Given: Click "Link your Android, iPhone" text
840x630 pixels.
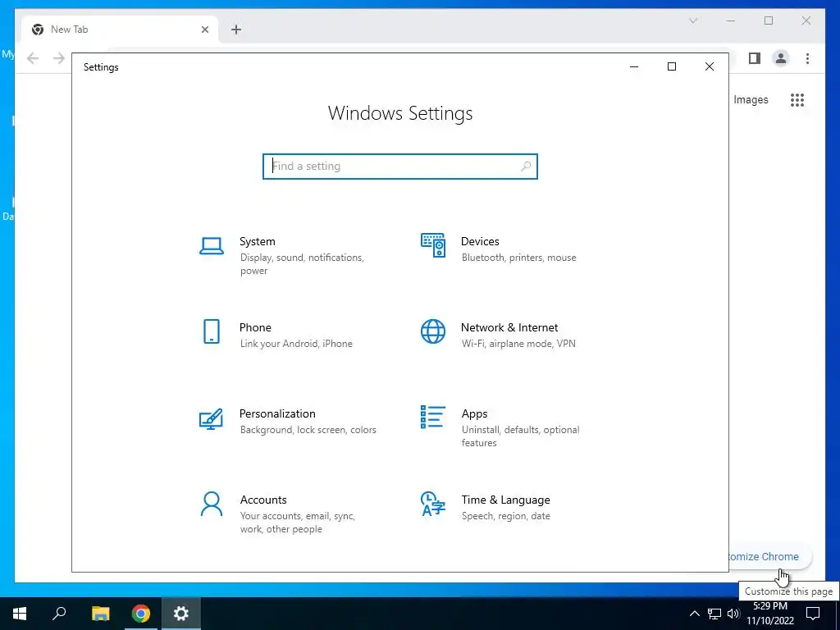Looking at the screenshot, I should [296, 344].
